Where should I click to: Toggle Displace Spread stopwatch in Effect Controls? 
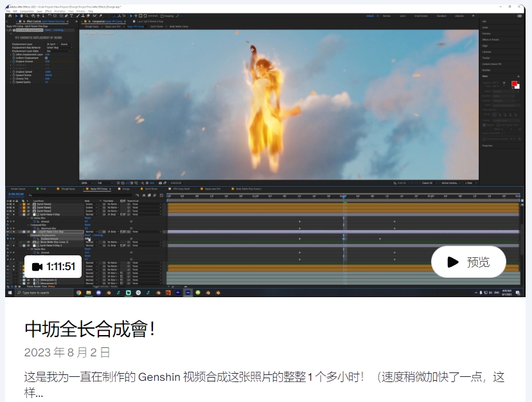14,72
